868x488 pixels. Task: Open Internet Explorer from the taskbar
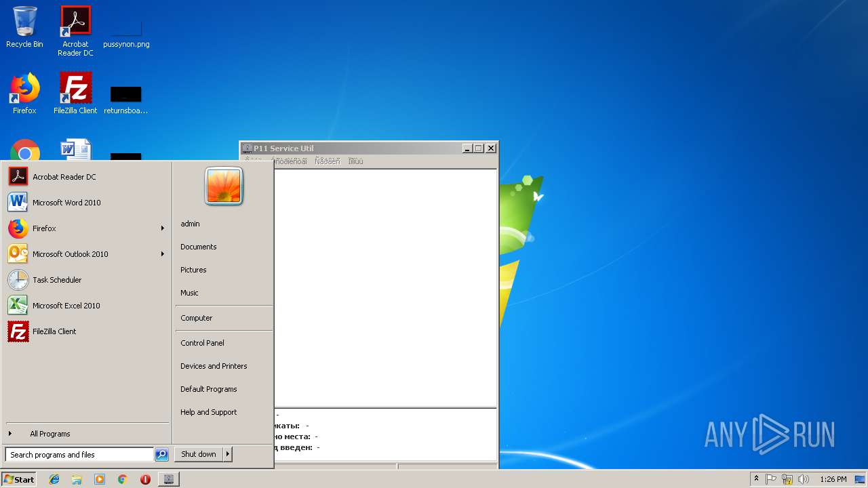coord(54,479)
